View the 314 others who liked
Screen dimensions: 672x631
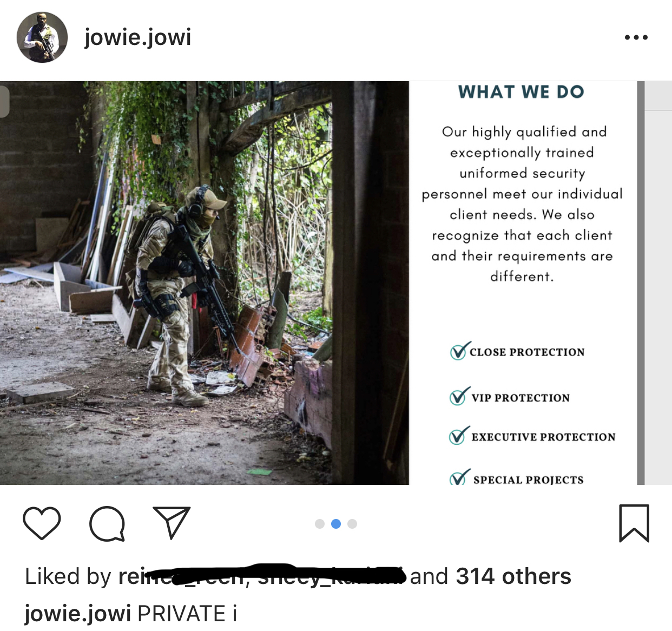click(513, 576)
